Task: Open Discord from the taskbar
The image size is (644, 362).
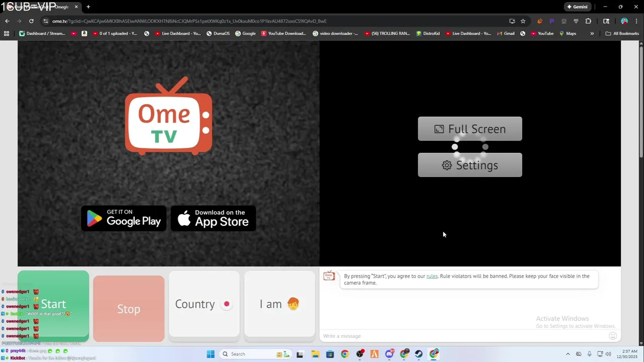Action: point(389,354)
